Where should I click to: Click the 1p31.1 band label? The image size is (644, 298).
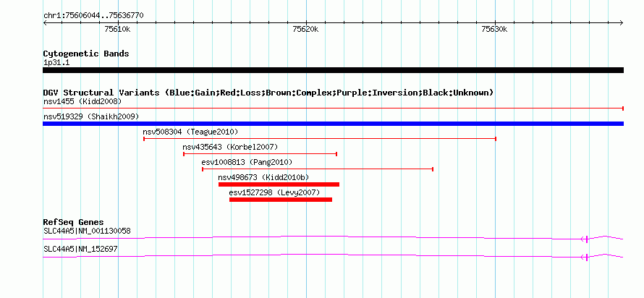(x=56, y=63)
